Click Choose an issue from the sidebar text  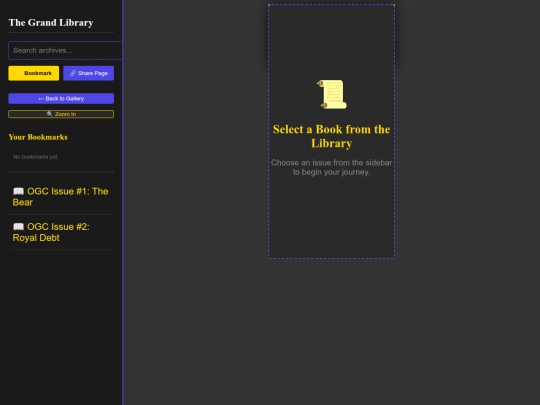tap(331, 167)
